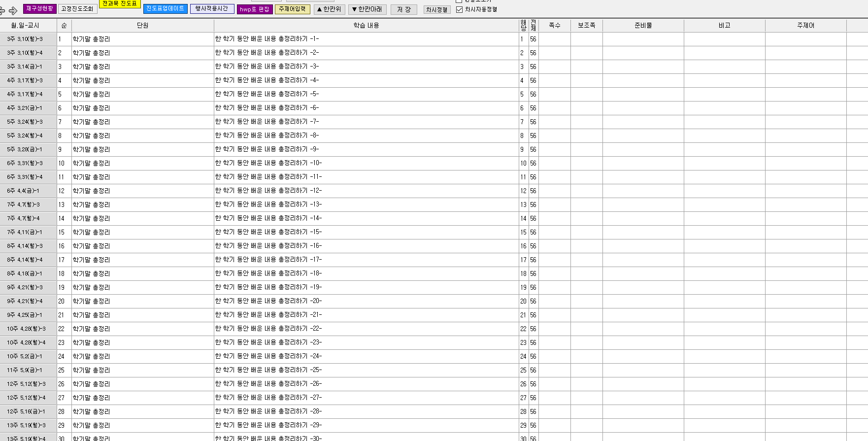Select row header 3주 3.14(금)-1
The image size is (868, 441).
[28, 67]
